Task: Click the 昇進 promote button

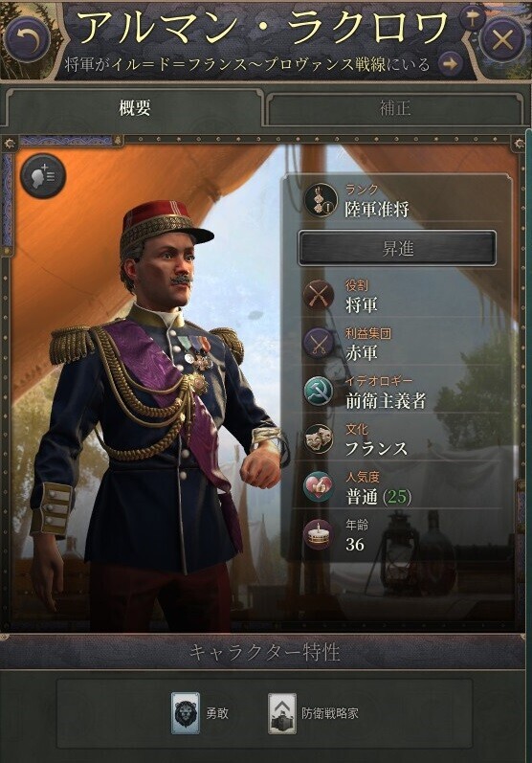Action: tap(397, 249)
